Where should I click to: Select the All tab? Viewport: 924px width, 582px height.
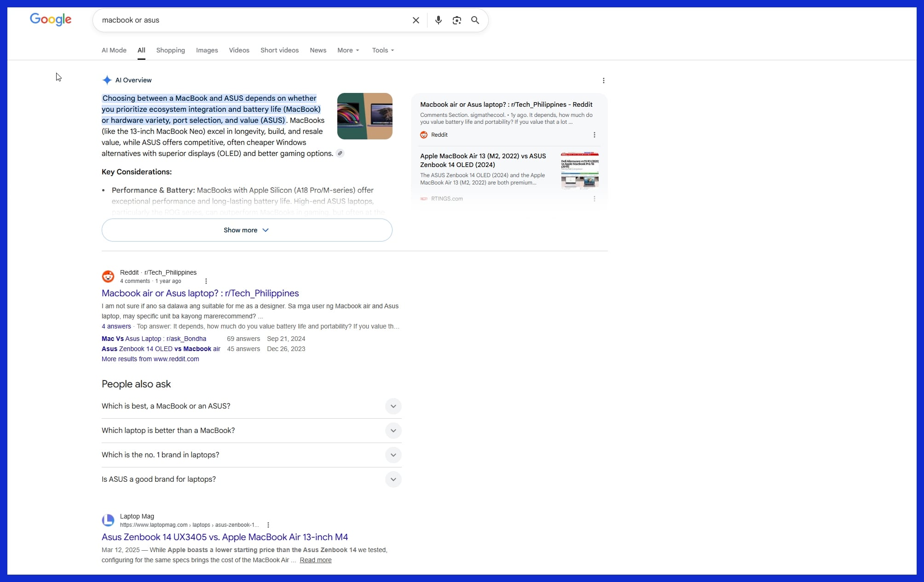(141, 50)
